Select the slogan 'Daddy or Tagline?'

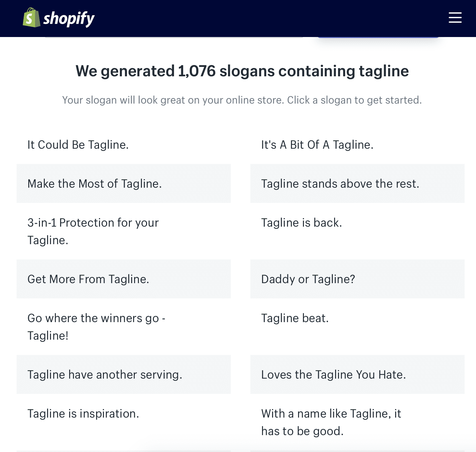pyautogui.click(x=308, y=279)
